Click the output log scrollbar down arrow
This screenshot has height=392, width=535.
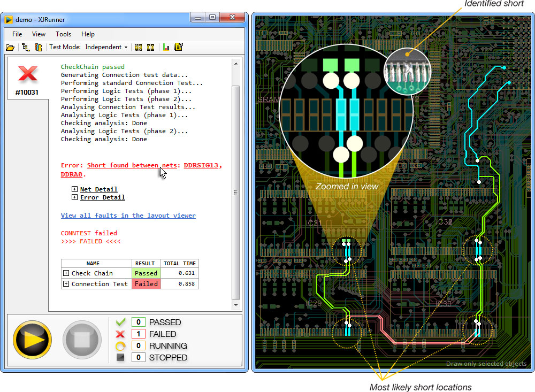coord(236,305)
